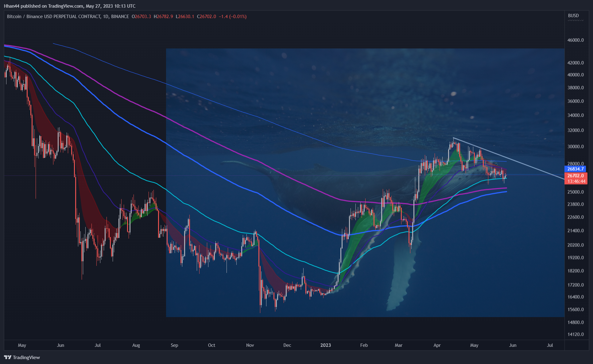
Task: Click the 18200.0 price axis label
Action: click(576, 271)
